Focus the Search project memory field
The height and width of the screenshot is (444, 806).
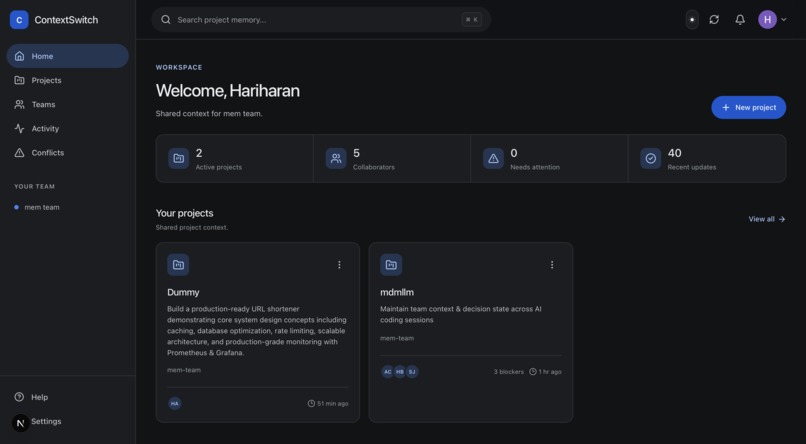[321, 20]
